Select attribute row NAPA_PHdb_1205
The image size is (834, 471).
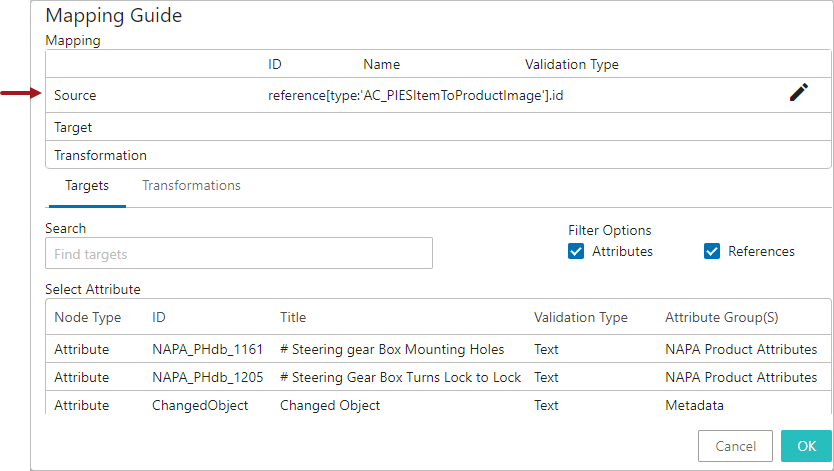point(438,377)
